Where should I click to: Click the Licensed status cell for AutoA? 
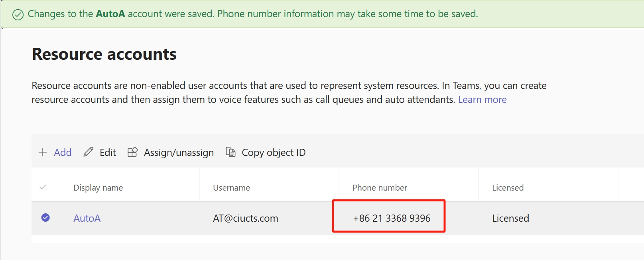[x=510, y=218]
